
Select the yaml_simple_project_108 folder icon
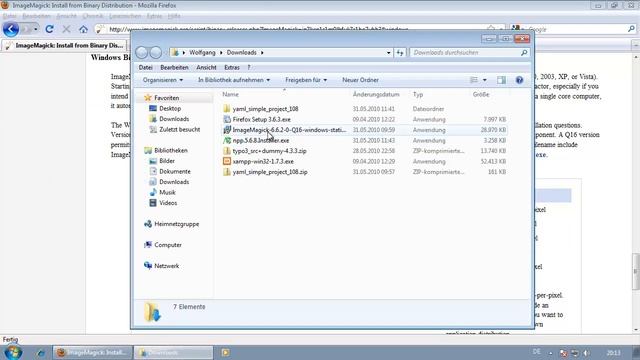coord(227,109)
